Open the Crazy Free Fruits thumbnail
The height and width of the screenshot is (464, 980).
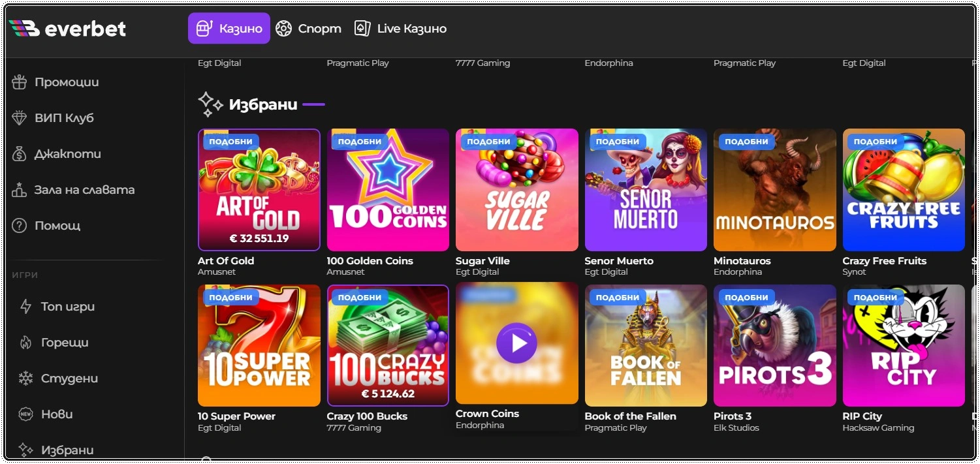pos(904,190)
